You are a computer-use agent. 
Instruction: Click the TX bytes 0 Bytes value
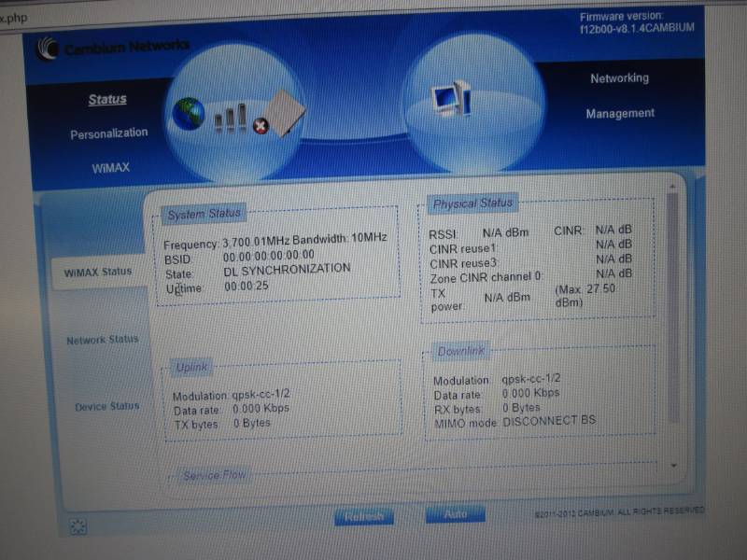pyautogui.click(x=252, y=423)
